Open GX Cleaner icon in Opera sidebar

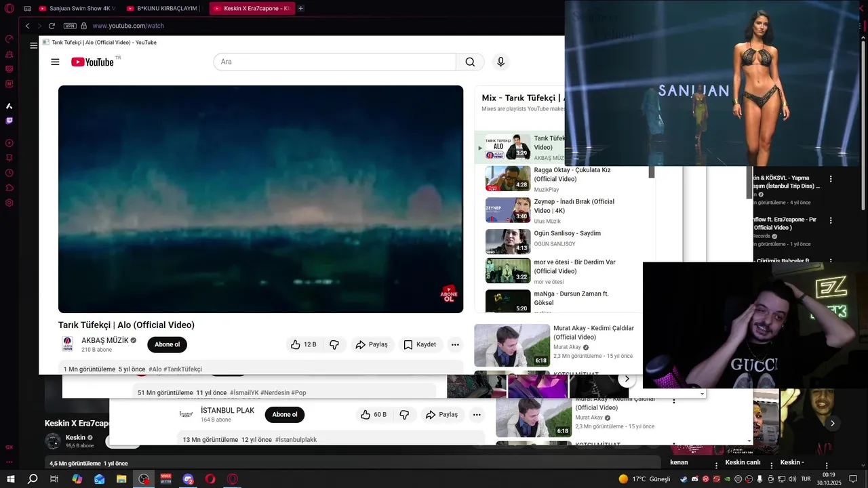9,54
